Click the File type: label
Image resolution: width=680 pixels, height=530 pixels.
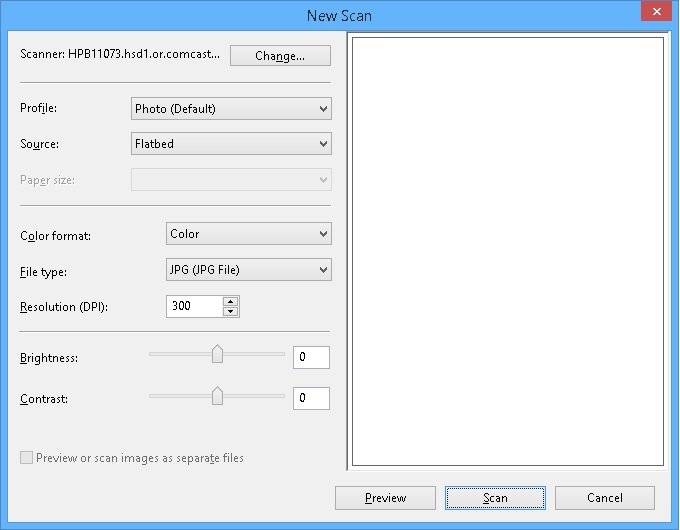pyautogui.click(x=43, y=272)
